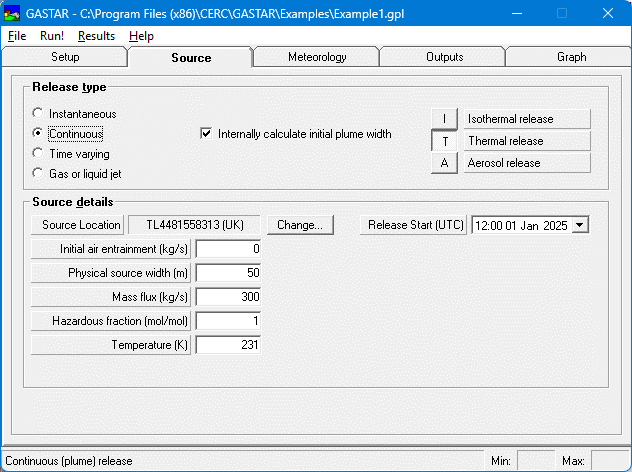Image resolution: width=632 pixels, height=472 pixels.
Task: Expand the Release Start date dropdown
Action: [x=580, y=225]
